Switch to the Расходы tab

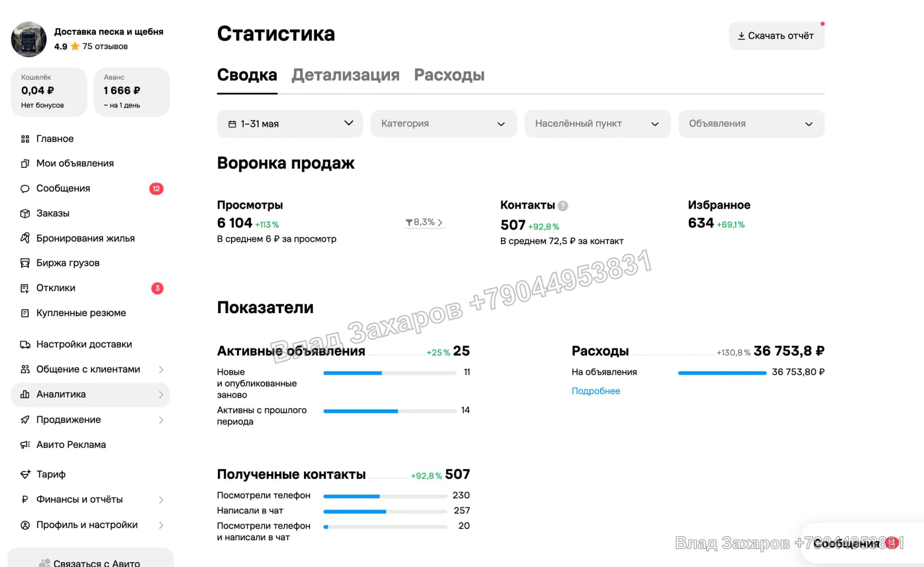[449, 75]
